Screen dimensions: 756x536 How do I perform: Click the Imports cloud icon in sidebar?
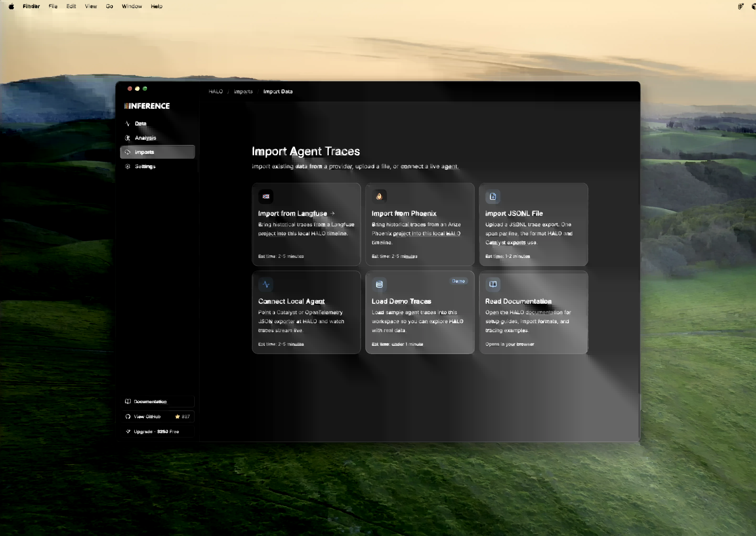coord(128,152)
